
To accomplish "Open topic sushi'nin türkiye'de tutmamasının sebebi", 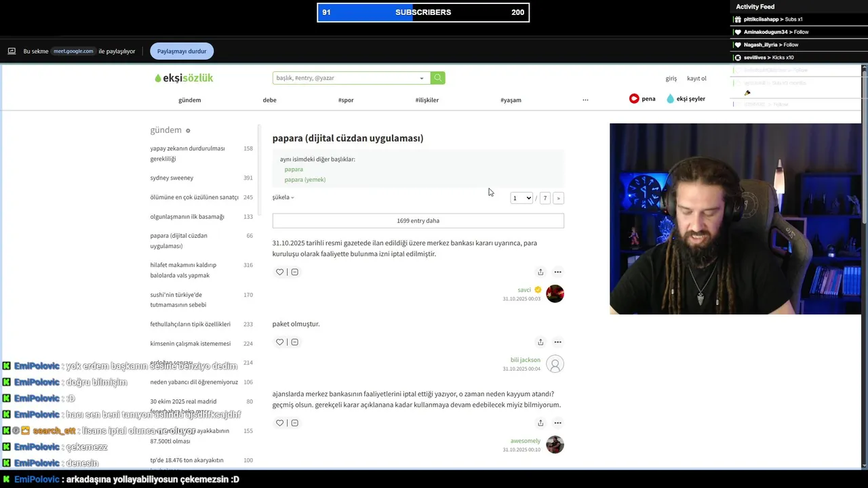I will (x=201, y=300).
